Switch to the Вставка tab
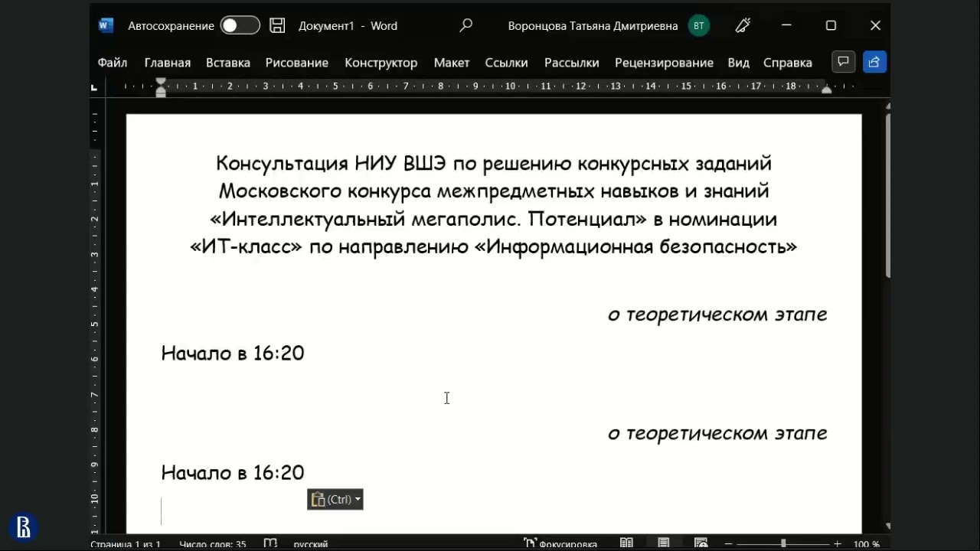 228,63
